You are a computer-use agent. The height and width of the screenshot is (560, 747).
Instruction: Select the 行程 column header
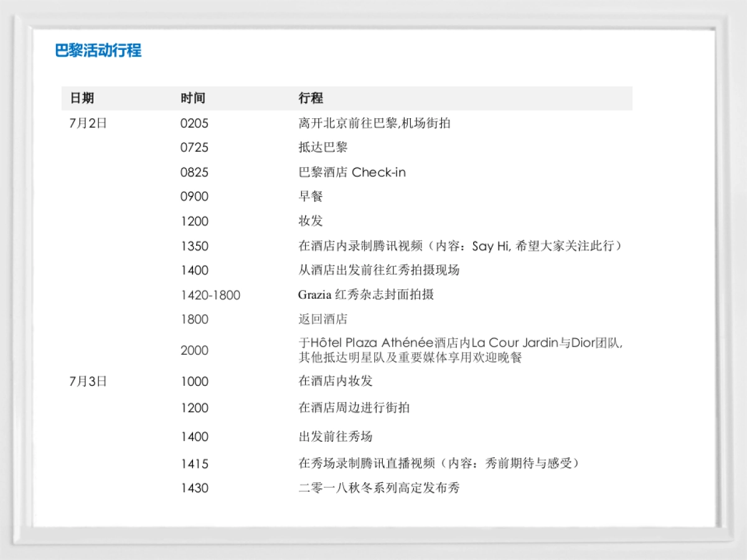point(311,98)
